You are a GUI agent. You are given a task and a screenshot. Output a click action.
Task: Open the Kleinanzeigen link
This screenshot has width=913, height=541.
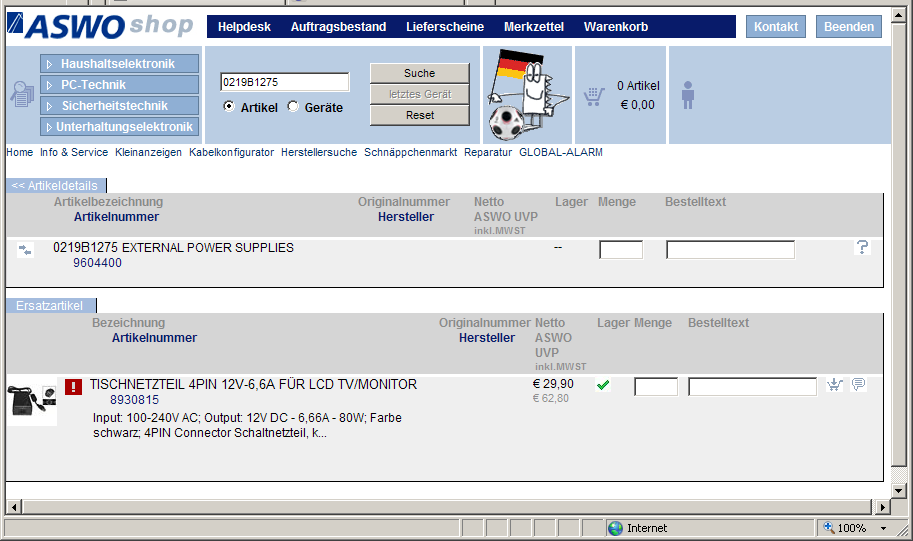tap(148, 152)
